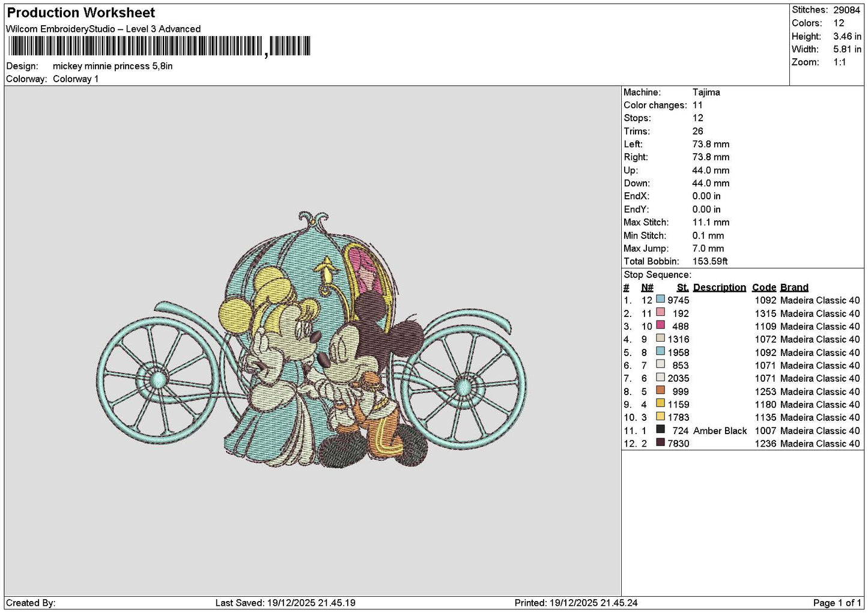868x613 pixels.
Task: Click the Total Bobbin value 153.59ft
Action: (x=710, y=261)
